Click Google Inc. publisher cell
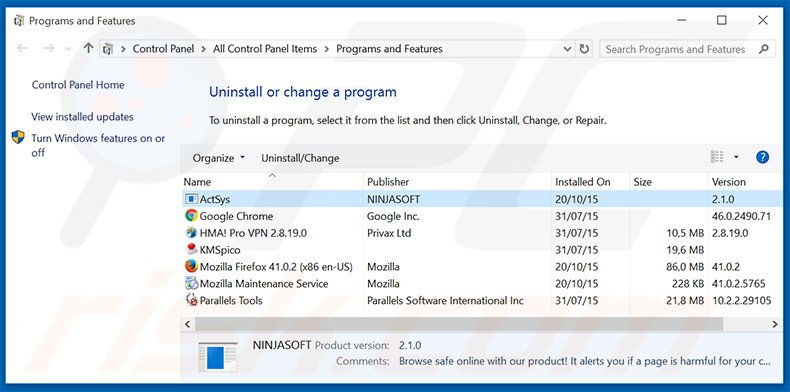Screen dimensions: 790x392 393,216
